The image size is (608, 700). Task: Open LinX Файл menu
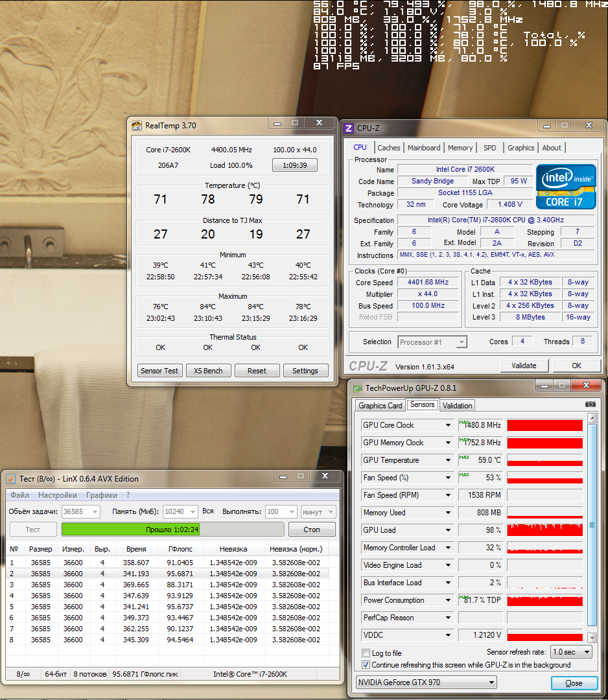point(19,495)
